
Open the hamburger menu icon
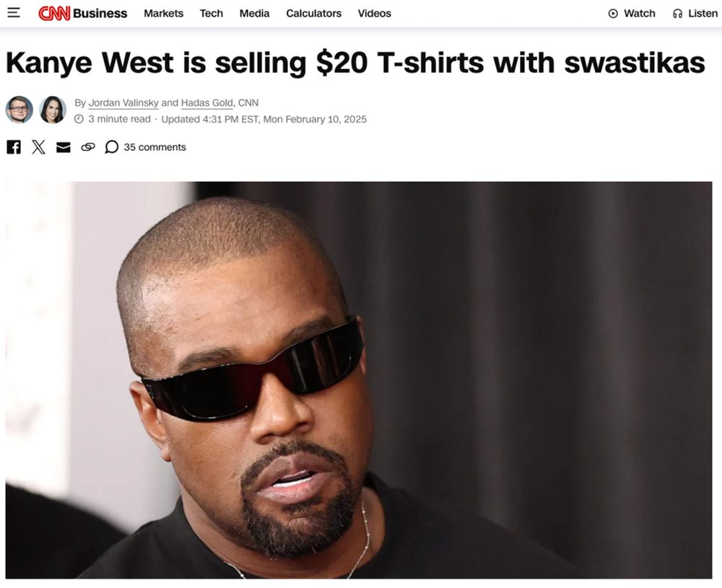click(x=13, y=13)
